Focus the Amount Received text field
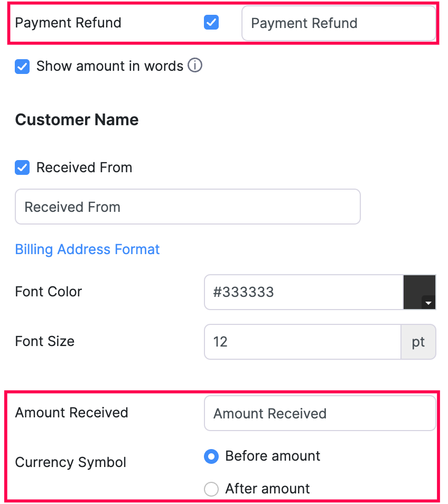 (x=320, y=413)
